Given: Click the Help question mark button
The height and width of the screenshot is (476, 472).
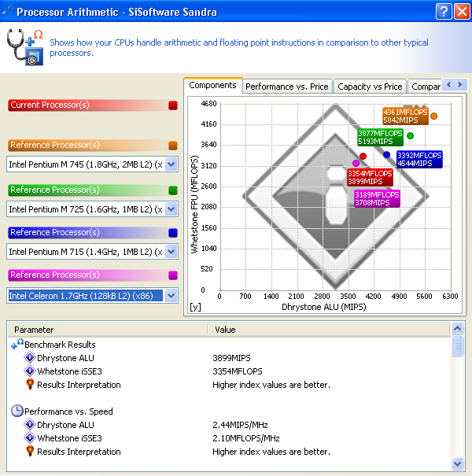Looking at the screenshot, I should (x=444, y=12).
